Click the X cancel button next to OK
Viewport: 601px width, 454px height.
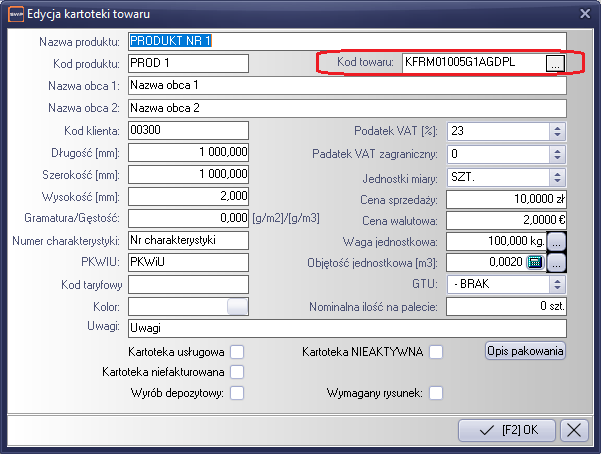pyautogui.click(x=574, y=430)
